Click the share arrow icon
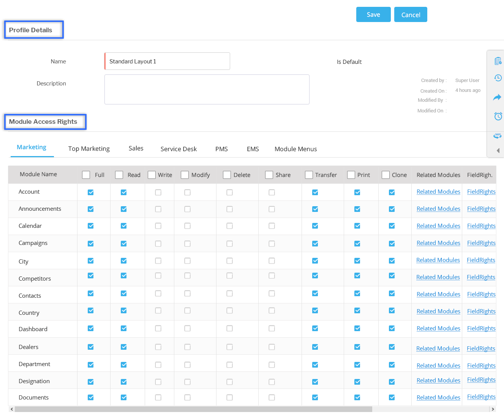 click(x=497, y=97)
